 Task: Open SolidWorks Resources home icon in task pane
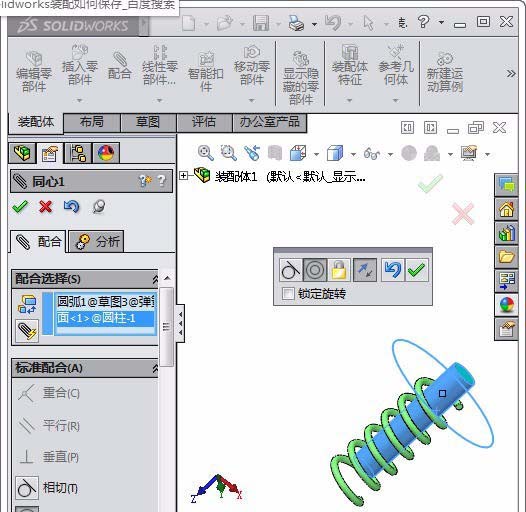pyautogui.click(x=506, y=209)
